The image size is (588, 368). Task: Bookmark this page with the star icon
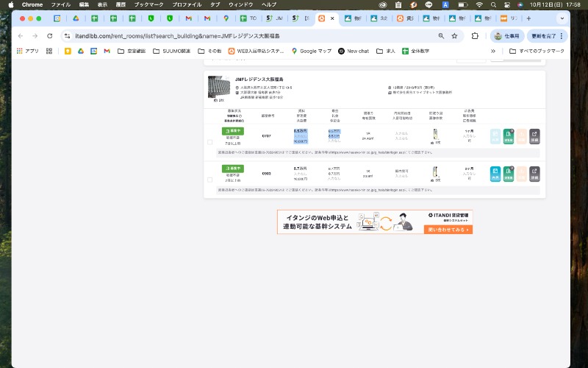pyautogui.click(x=455, y=35)
